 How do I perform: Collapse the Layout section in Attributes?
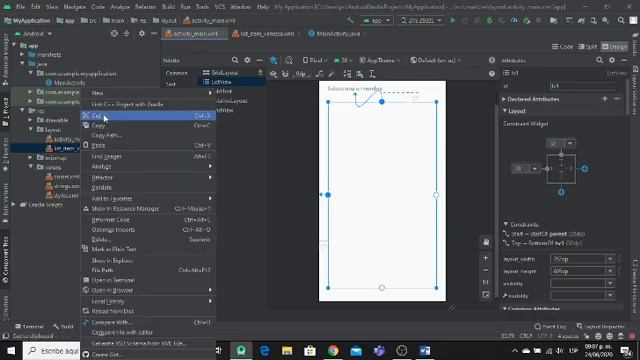(504, 111)
